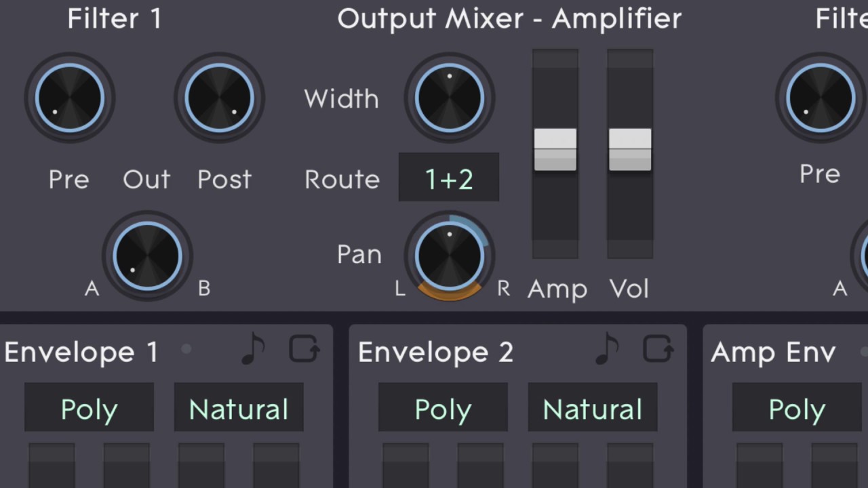Image resolution: width=868 pixels, height=488 pixels.
Task: Click the Out label in Filter 1
Action: (x=146, y=180)
